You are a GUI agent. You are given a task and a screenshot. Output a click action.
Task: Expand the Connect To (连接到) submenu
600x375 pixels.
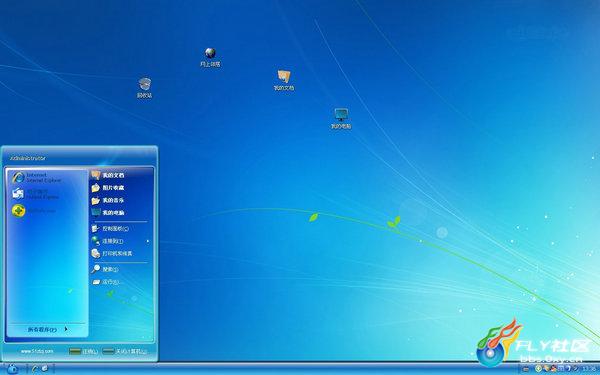(x=120, y=241)
